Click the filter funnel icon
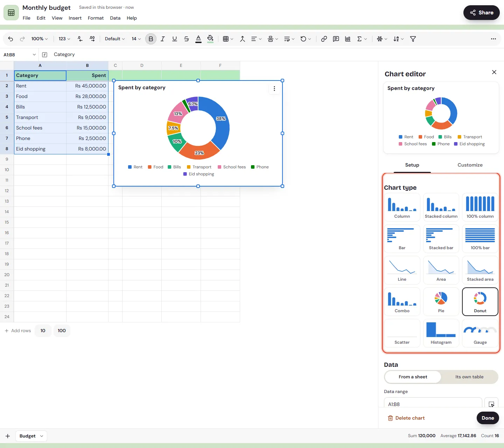 [x=413, y=39]
